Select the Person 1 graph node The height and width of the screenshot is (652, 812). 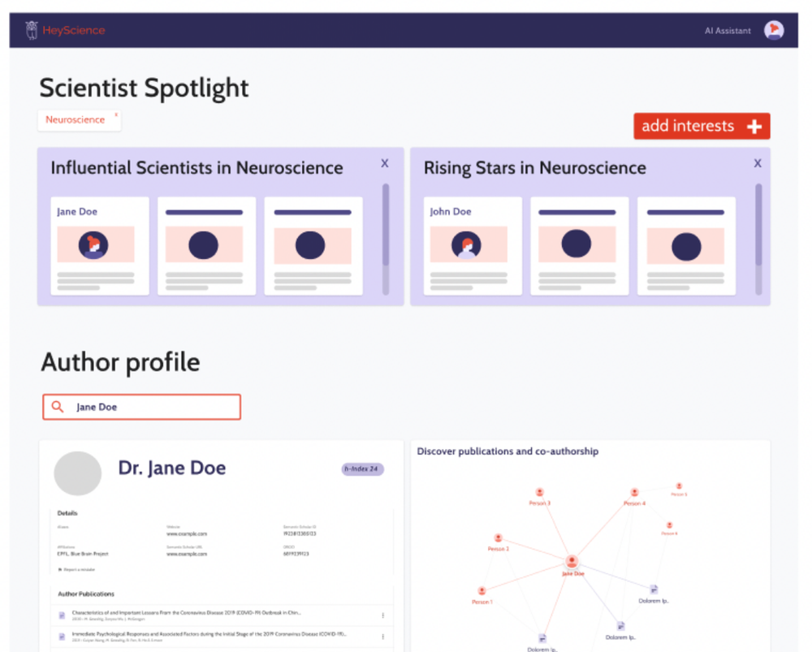(x=482, y=591)
